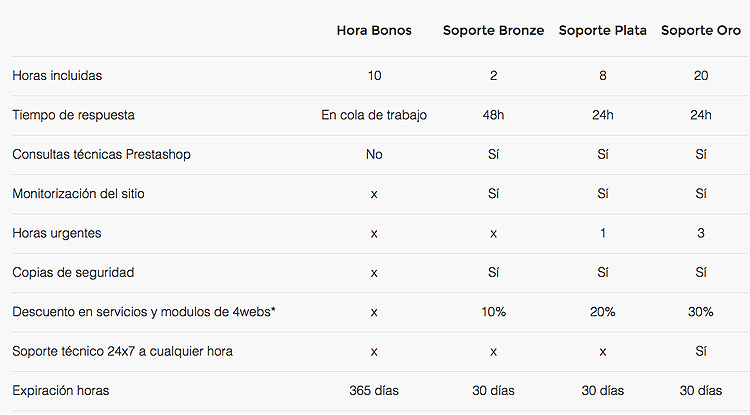Click the 20 hours included cell

(x=701, y=76)
